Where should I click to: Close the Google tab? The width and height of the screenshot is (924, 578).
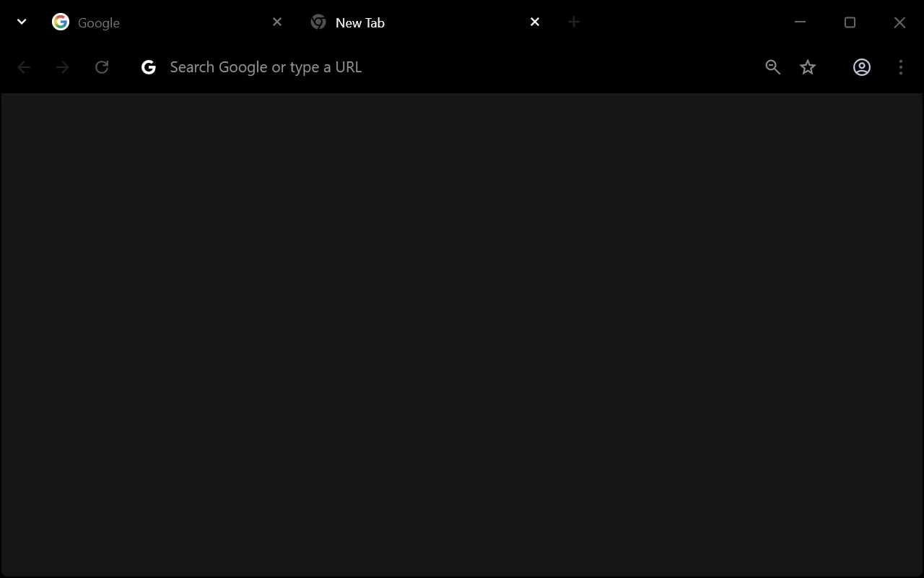[x=277, y=22]
